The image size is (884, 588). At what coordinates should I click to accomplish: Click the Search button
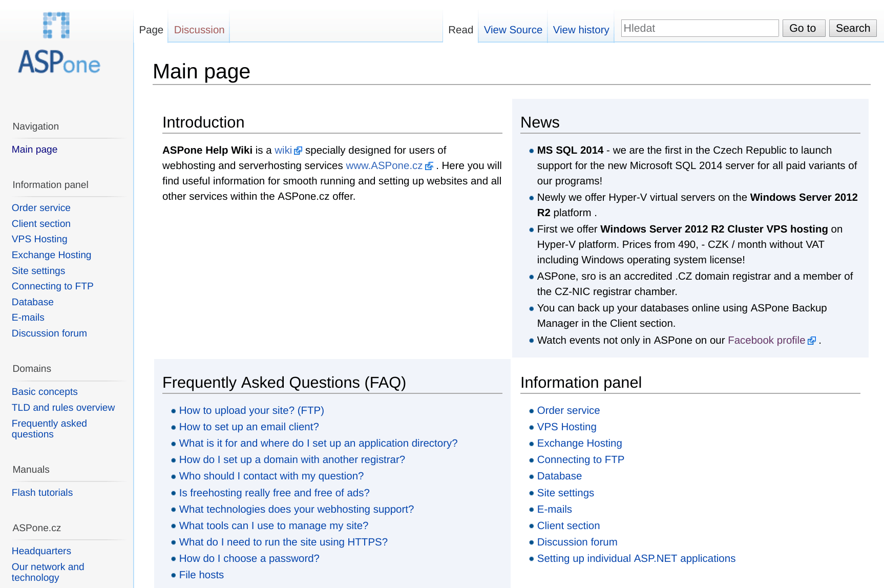click(853, 28)
